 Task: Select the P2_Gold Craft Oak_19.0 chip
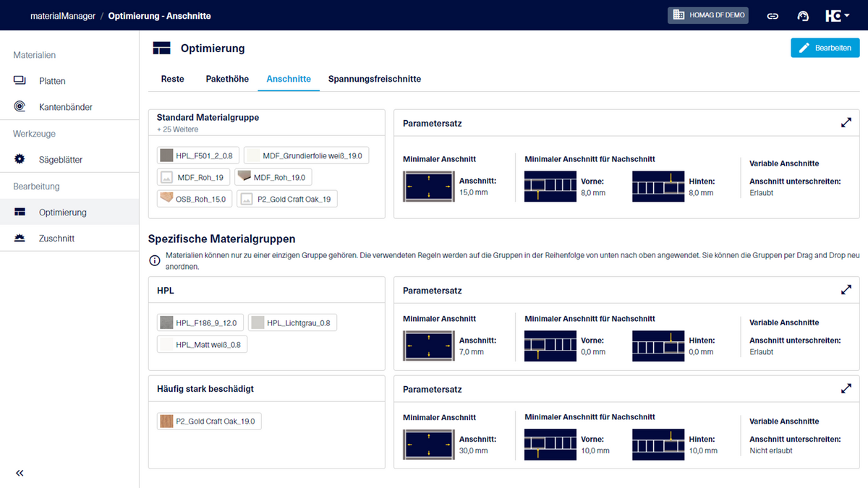click(x=209, y=421)
